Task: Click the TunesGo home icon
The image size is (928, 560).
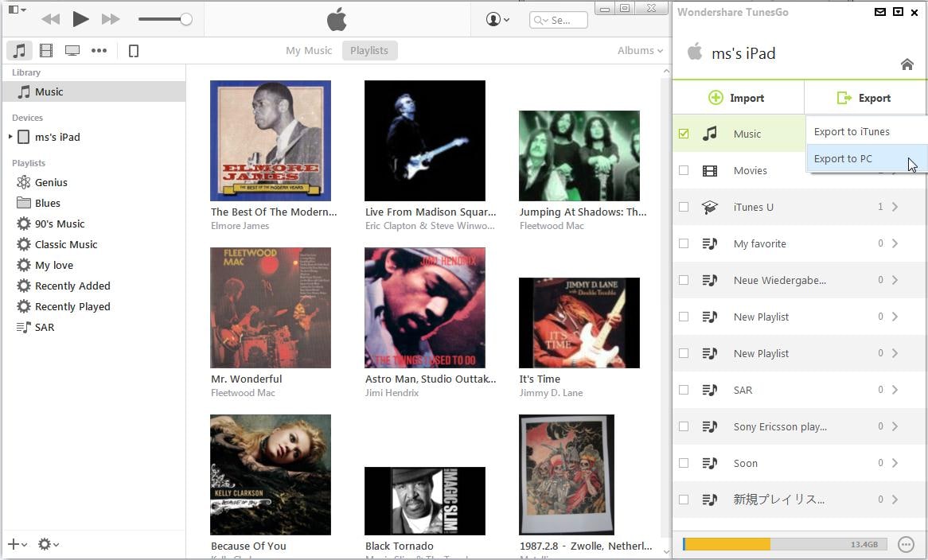Action: coord(907,64)
